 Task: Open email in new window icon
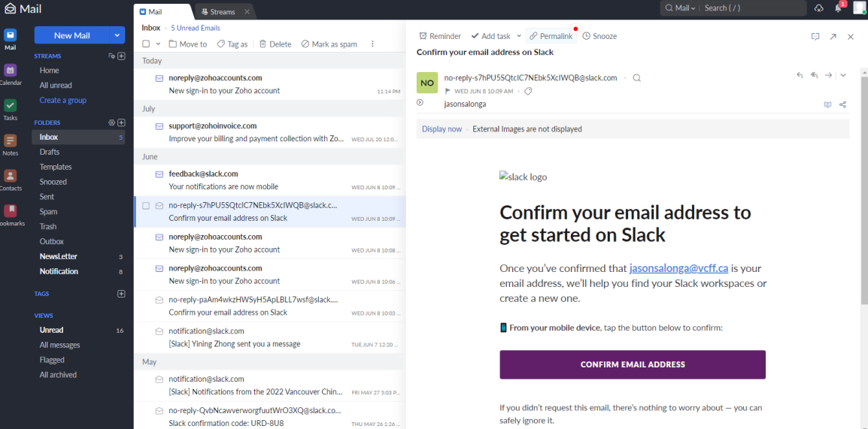833,36
